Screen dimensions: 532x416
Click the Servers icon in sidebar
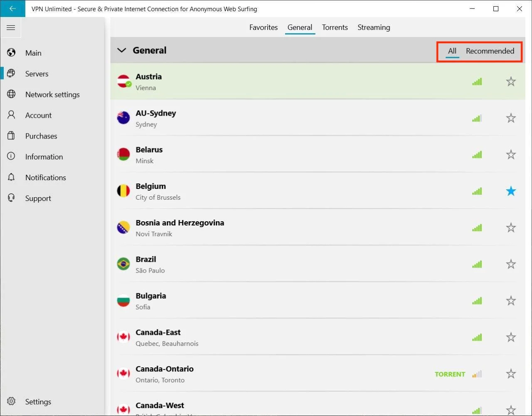click(x=11, y=73)
